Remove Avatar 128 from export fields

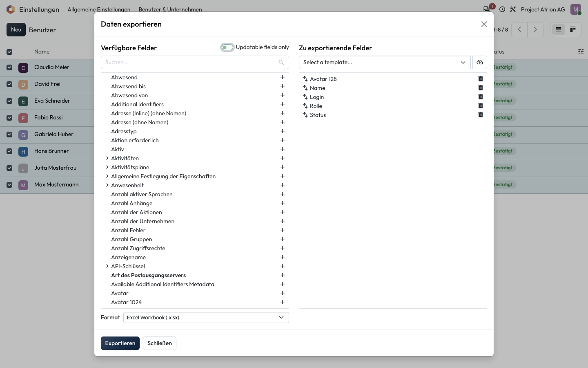(481, 79)
